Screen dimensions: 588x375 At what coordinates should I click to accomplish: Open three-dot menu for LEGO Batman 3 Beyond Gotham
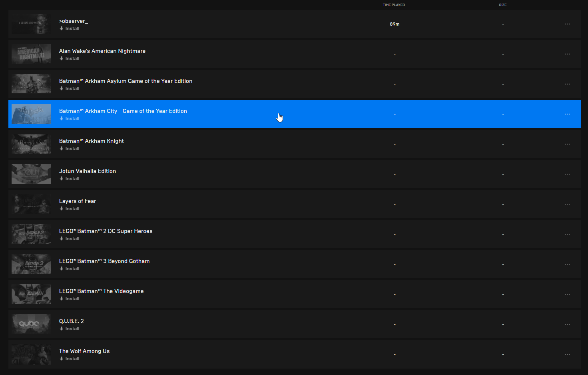(567, 264)
